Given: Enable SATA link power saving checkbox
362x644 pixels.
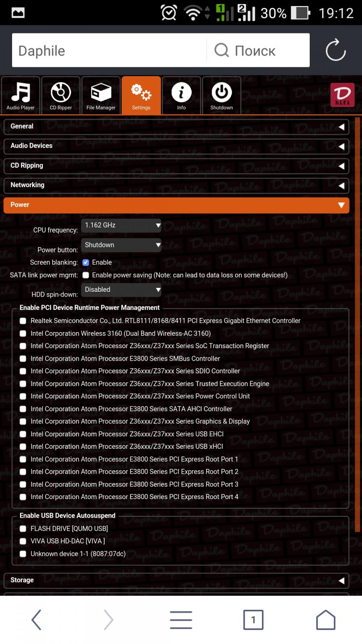Looking at the screenshot, I should [86, 275].
